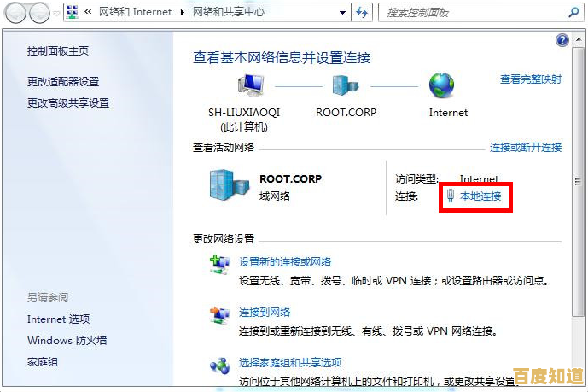Open 家庭组 in the sidebar

(x=43, y=362)
